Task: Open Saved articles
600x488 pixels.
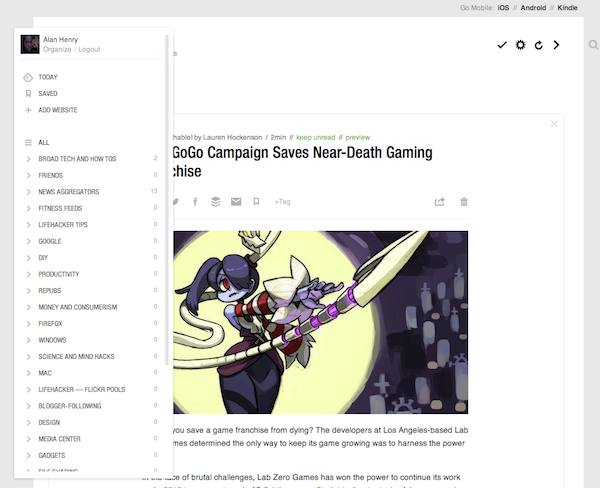Action: coord(48,94)
